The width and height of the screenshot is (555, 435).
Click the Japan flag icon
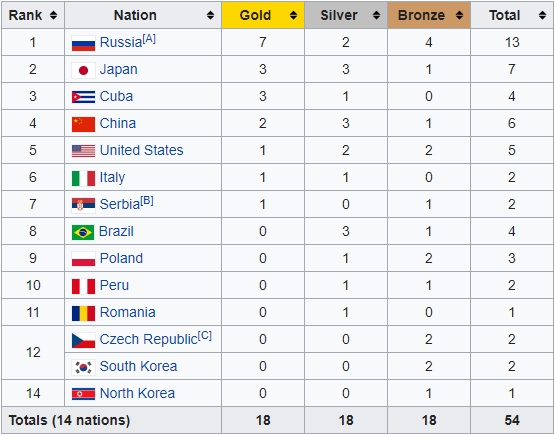83,70
